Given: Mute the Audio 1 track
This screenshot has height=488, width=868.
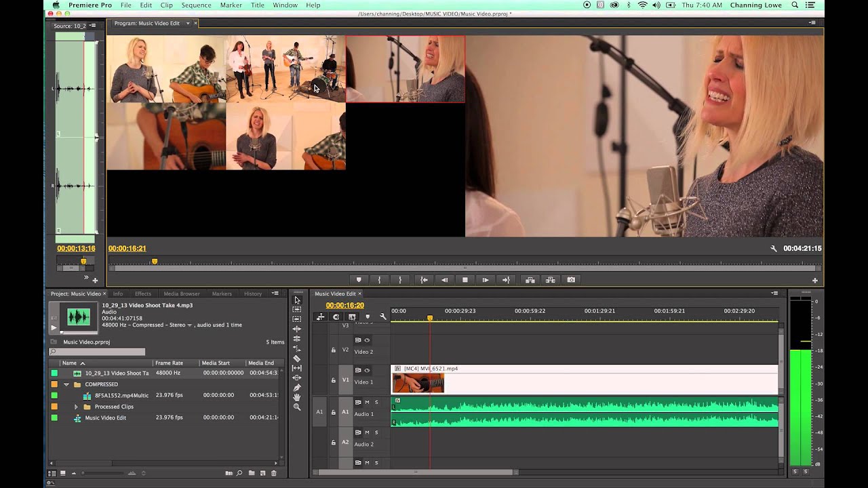Looking at the screenshot, I should (367, 403).
